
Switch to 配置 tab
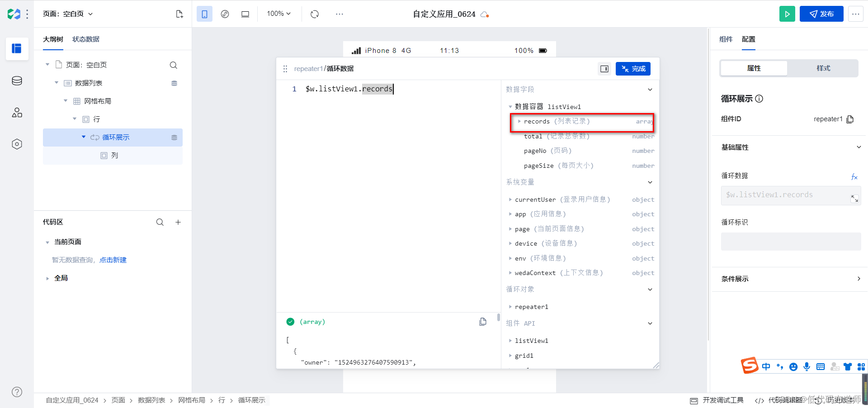(x=748, y=39)
